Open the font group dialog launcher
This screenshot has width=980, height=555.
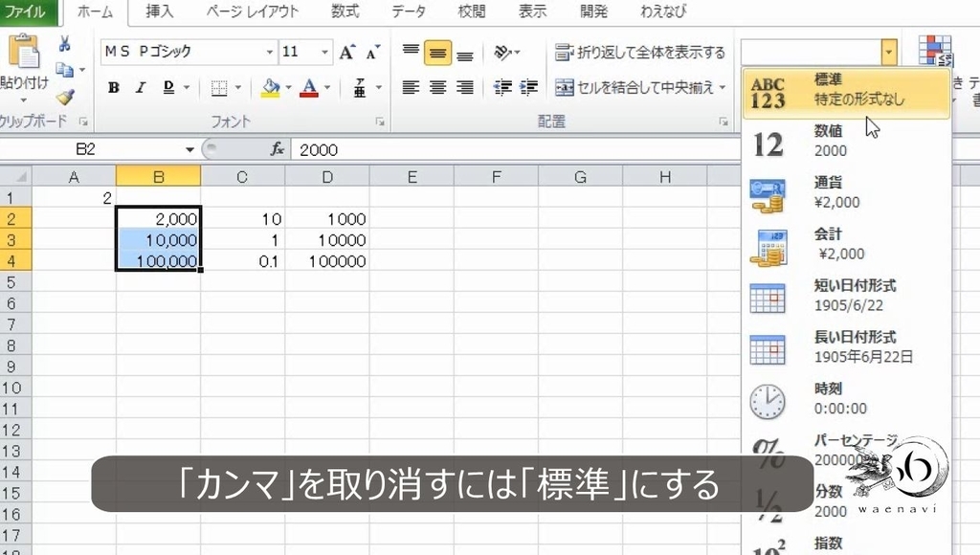(x=380, y=122)
